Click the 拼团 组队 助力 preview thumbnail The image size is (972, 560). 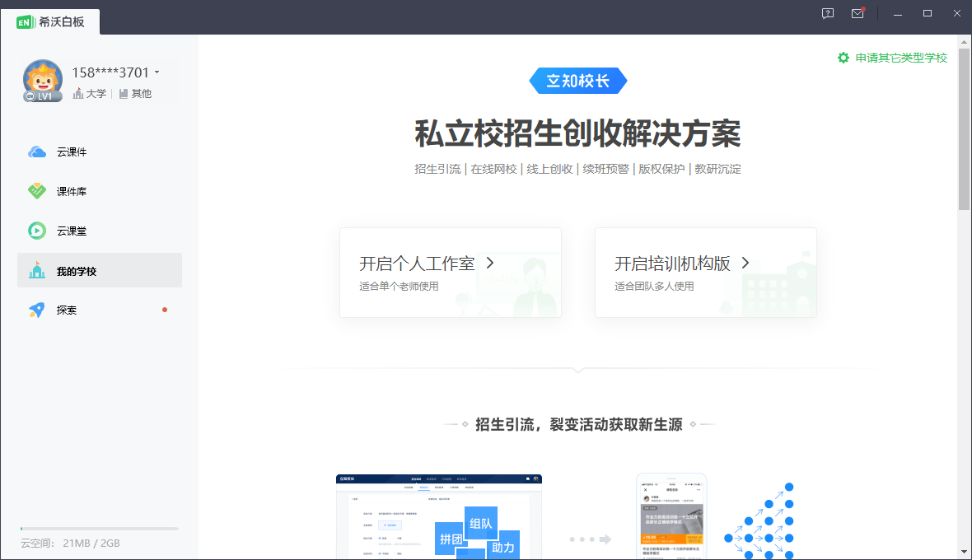click(439, 516)
